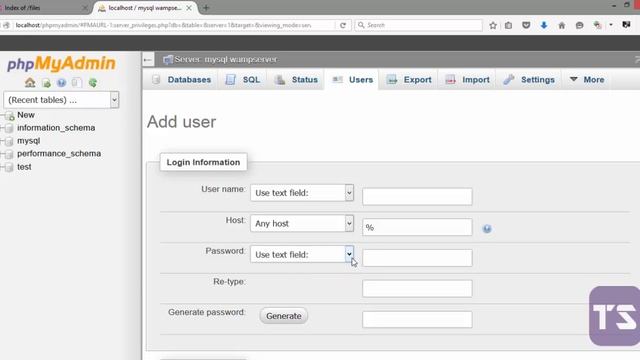Click the browser Search box
This screenshot has width=640, height=360.
418,25
